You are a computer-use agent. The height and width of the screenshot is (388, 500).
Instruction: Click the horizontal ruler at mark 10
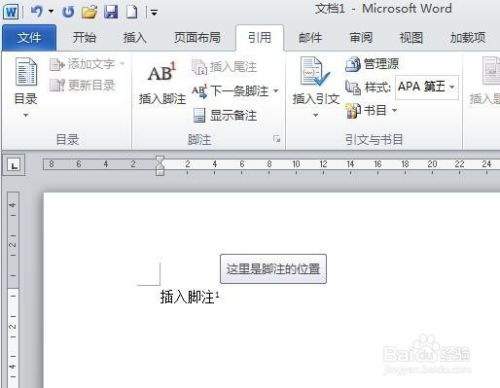click(x=296, y=164)
